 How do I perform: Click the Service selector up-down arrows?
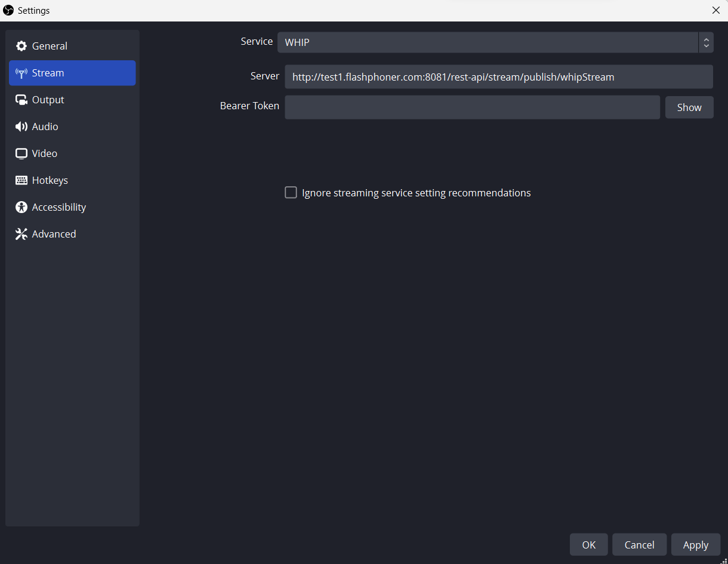pos(706,42)
